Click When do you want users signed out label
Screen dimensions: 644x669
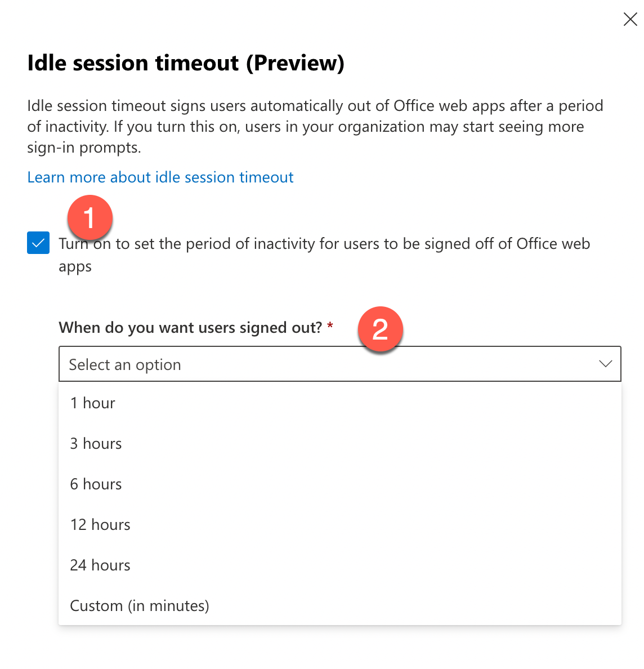point(191,327)
